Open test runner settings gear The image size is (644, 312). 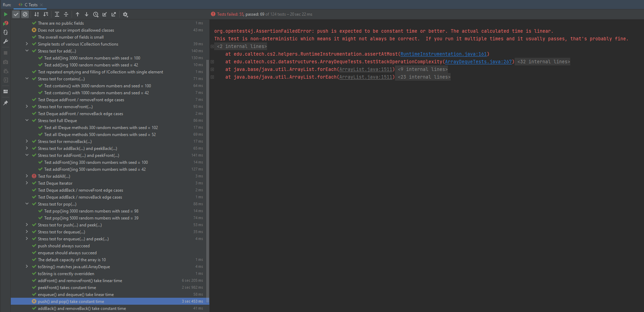pyautogui.click(x=125, y=14)
